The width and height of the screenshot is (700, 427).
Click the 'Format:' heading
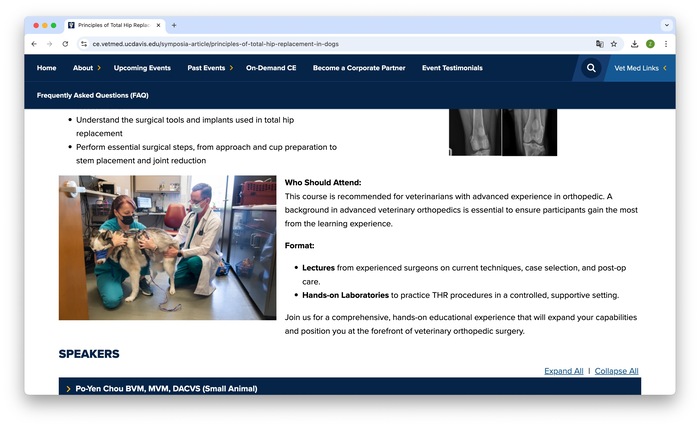tap(300, 246)
